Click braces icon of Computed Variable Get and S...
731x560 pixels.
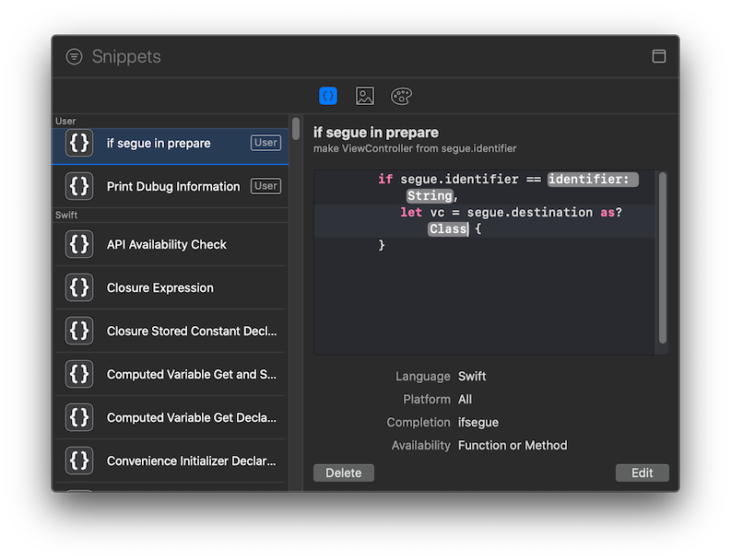pos(79,375)
